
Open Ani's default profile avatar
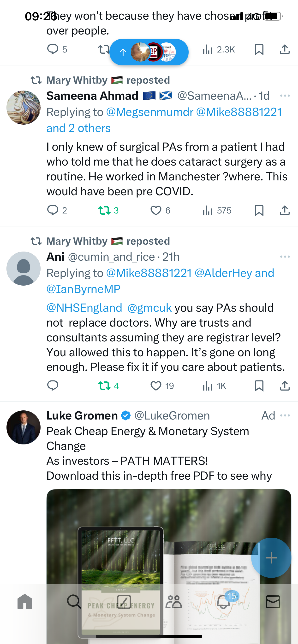pyautogui.click(x=24, y=269)
